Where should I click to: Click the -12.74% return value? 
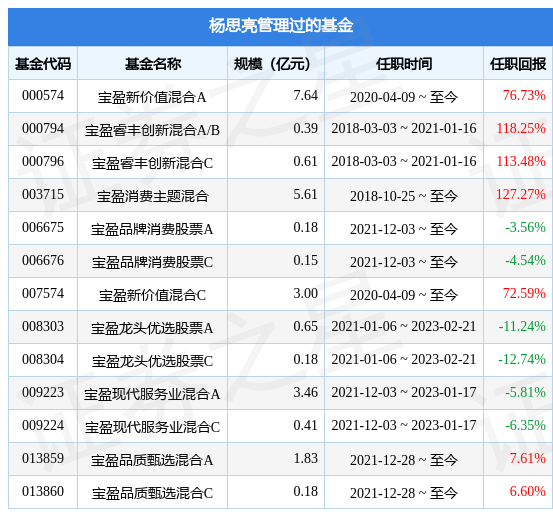(522, 359)
